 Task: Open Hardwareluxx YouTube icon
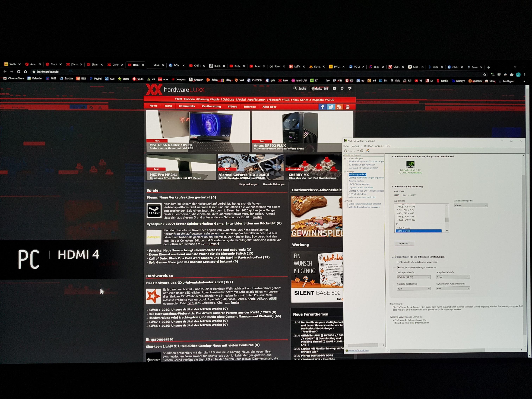click(x=347, y=107)
